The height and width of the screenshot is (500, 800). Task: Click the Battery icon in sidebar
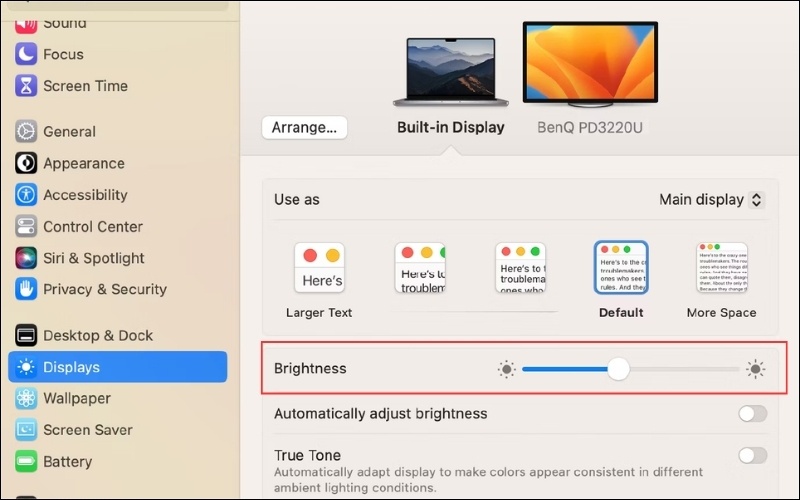tap(26, 462)
